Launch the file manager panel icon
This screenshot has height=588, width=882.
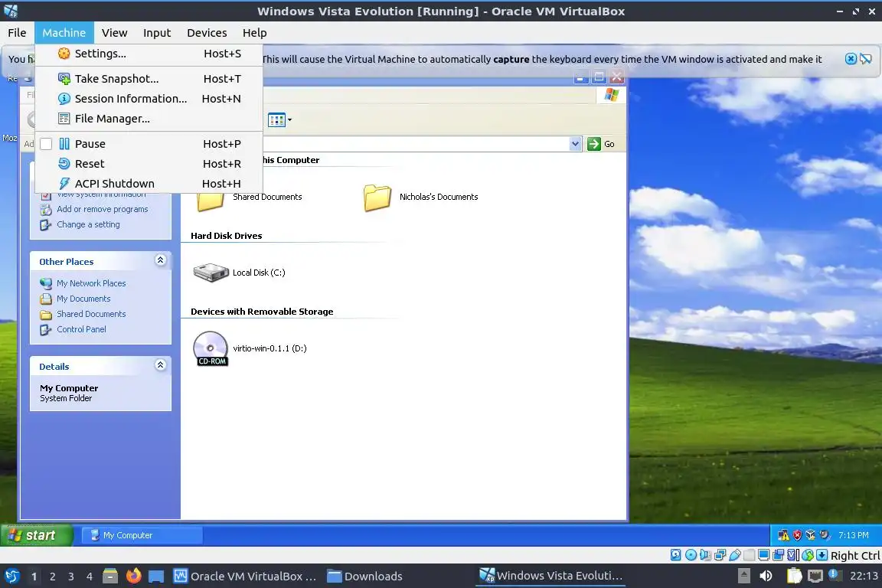point(110,577)
